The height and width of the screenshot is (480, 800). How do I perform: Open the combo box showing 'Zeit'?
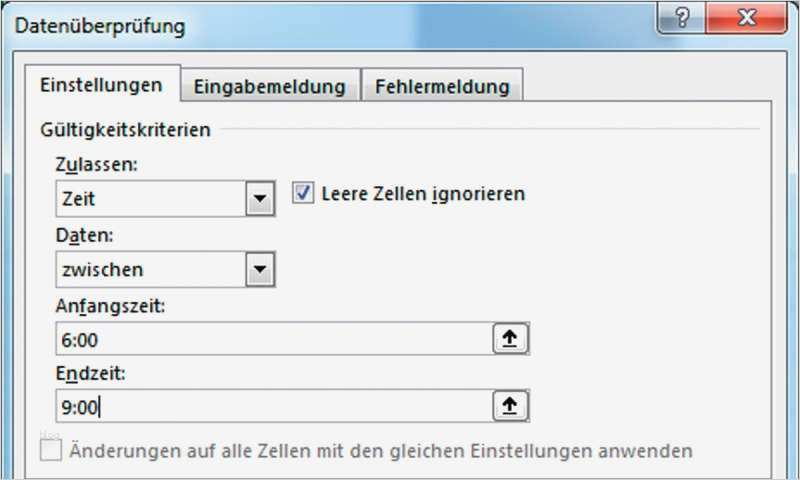[x=150, y=199]
